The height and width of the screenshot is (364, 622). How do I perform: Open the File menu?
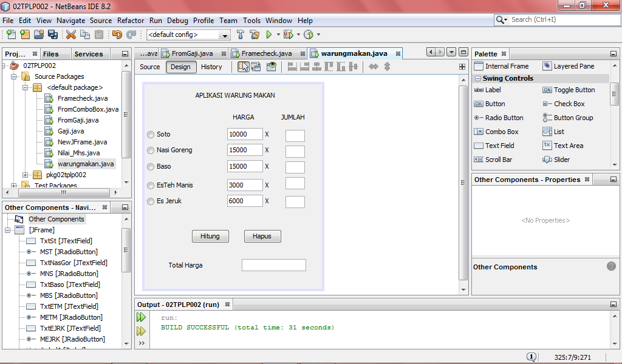[x=8, y=20]
